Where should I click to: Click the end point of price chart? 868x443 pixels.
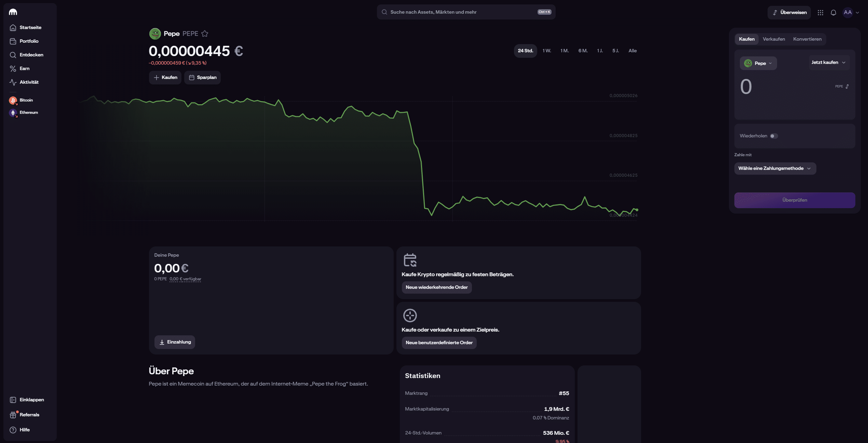(x=637, y=210)
